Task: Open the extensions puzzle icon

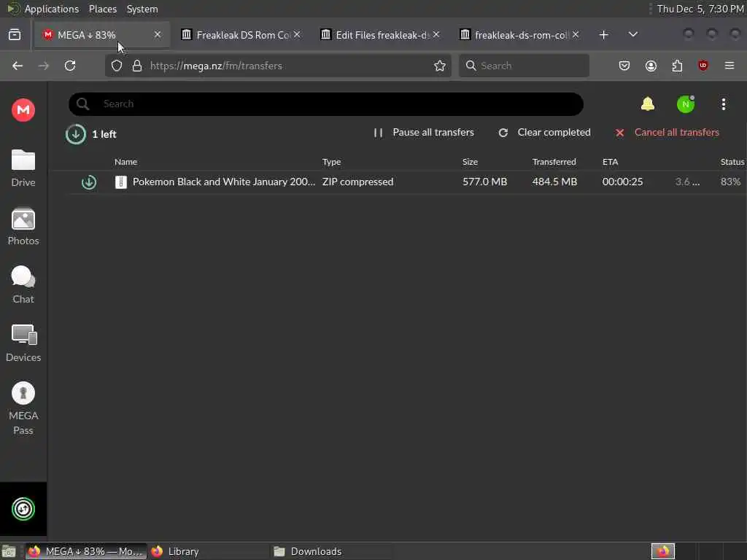Action: point(677,66)
